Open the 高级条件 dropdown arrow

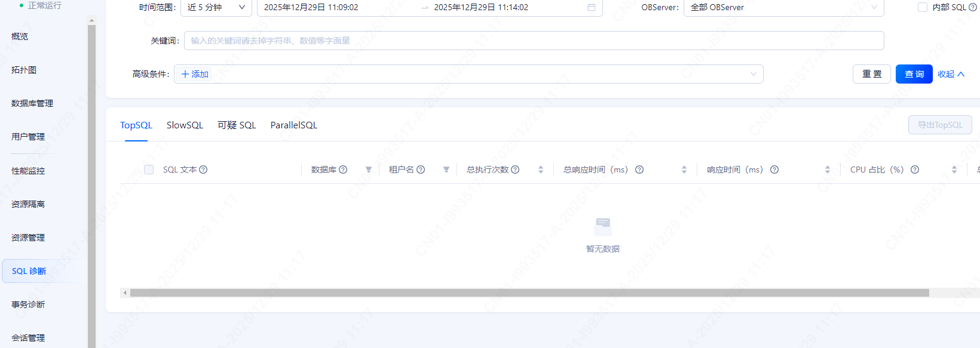click(753, 74)
